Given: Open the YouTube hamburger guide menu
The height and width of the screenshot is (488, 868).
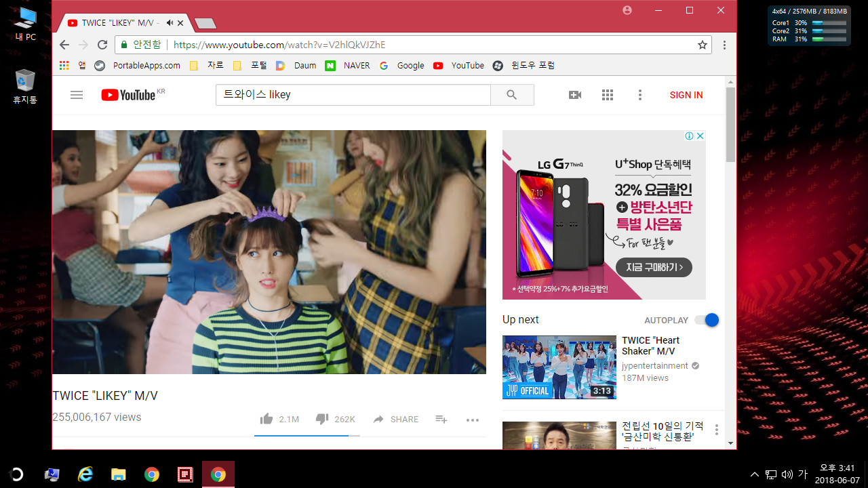Looking at the screenshot, I should [77, 95].
